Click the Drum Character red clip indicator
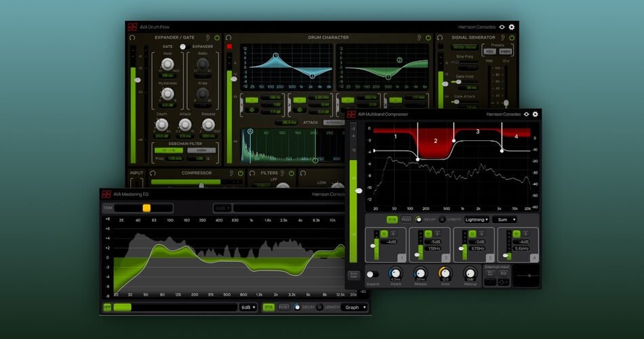Viewport: 644px width, 339px height. point(229,47)
